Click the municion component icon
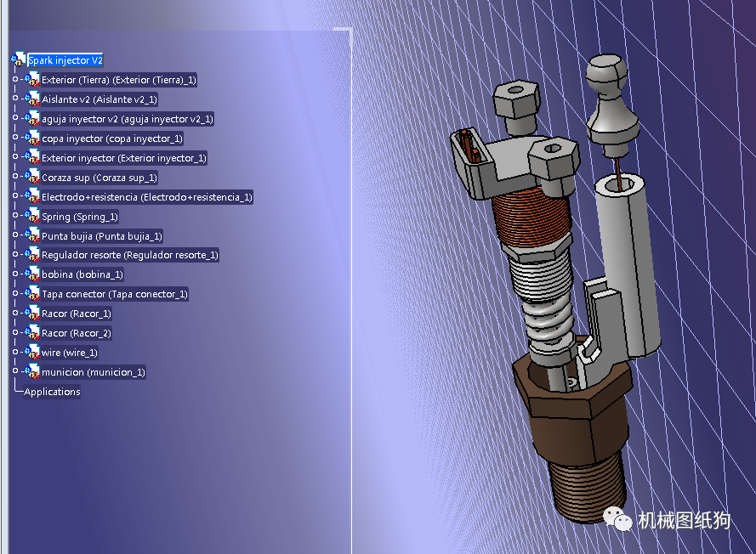Image resolution: width=756 pixels, height=554 pixels. point(31,371)
